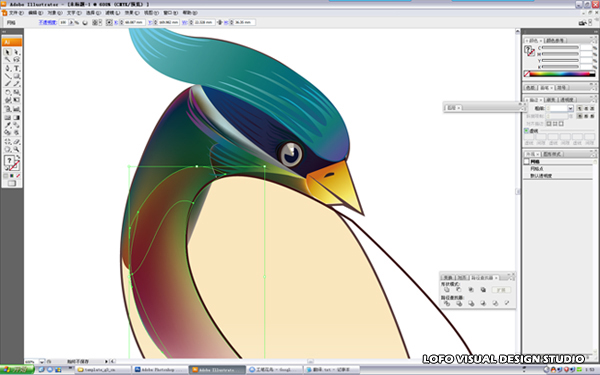Click the first pathfinder icon in bottom row
The width and height of the screenshot is (600, 375).
447,303
